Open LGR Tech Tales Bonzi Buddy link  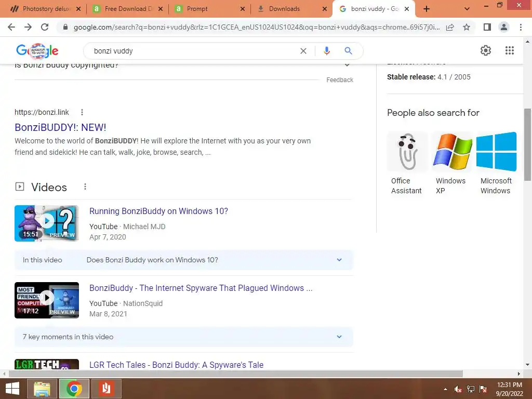click(x=177, y=365)
